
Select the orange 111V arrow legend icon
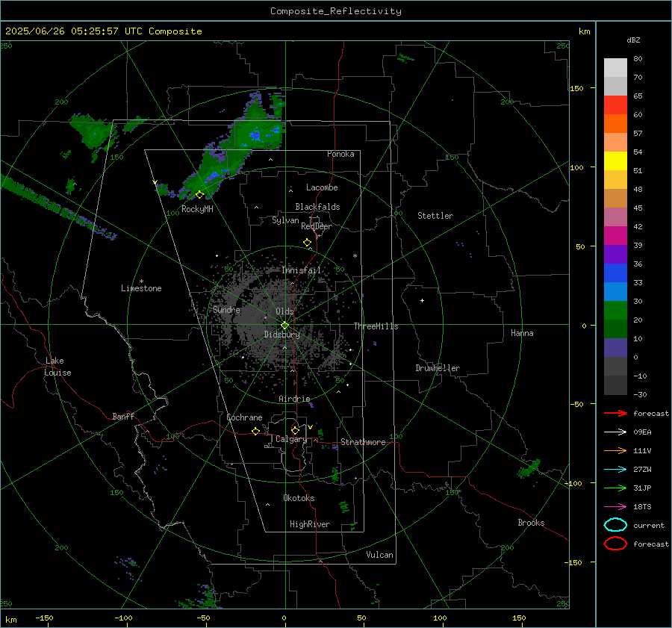click(x=615, y=450)
